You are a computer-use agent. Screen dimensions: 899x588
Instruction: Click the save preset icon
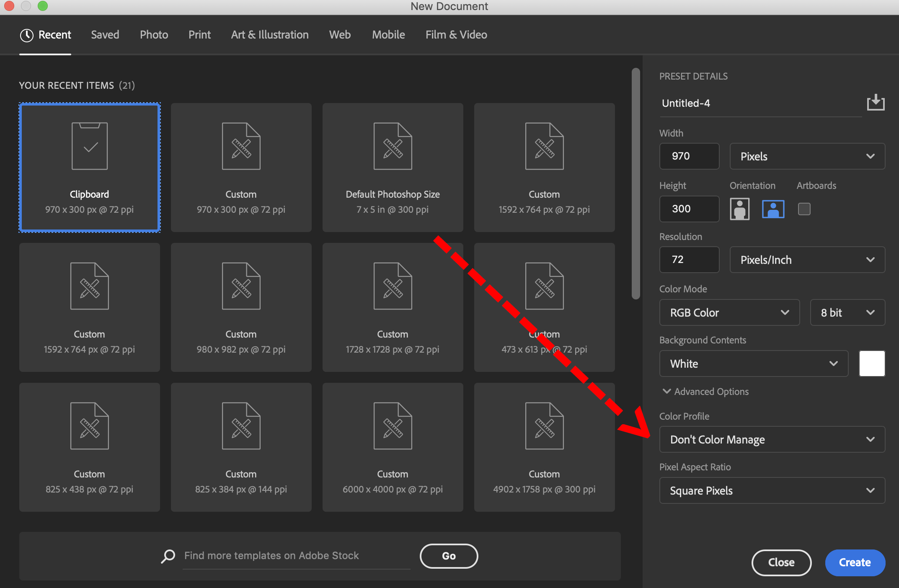click(x=873, y=102)
